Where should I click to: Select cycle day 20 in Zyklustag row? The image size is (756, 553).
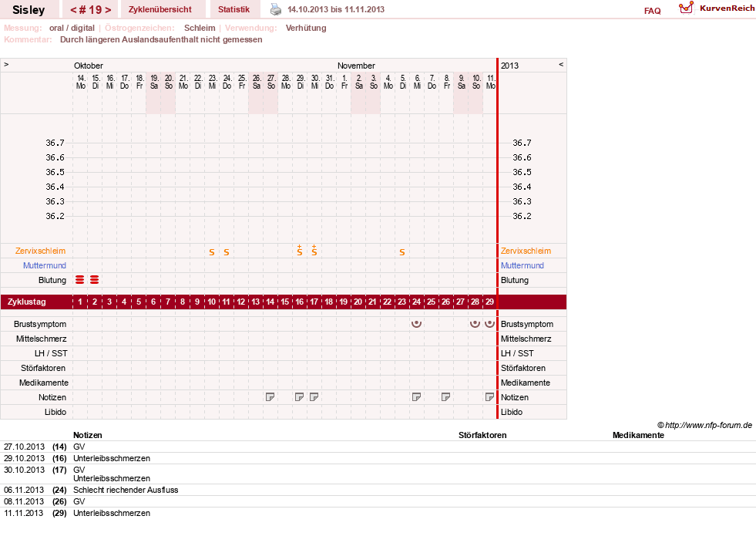tap(358, 302)
